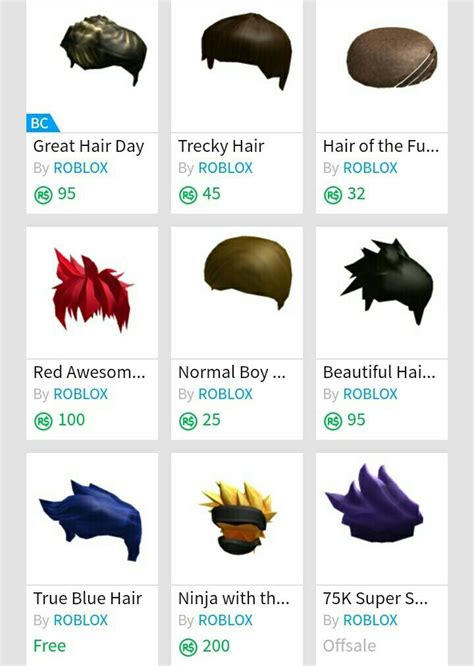Viewport: 474px width, 666px height.
Task: Click the Offsale status label
Action: pyautogui.click(x=349, y=646)
